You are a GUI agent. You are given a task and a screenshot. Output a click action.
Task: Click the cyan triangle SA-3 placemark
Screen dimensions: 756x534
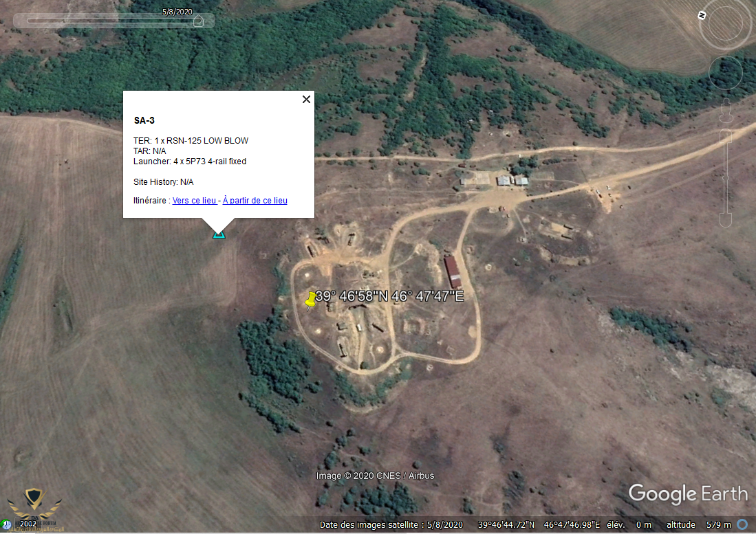coord(219,234)
